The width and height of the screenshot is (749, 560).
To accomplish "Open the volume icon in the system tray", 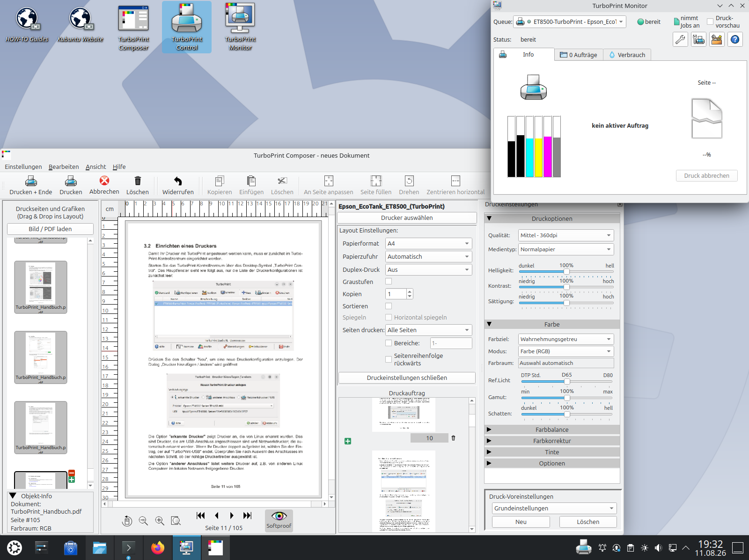I will pyautogui.click(x=658, y=548).
